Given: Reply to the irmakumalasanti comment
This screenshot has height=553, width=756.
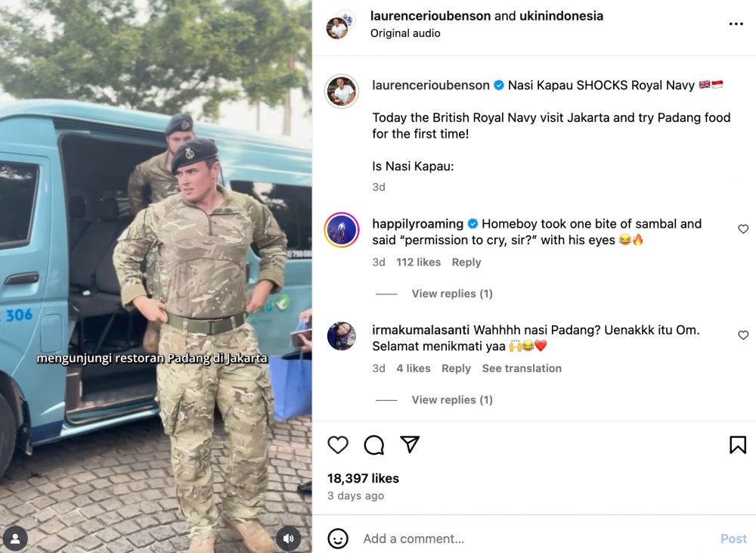Looking at the screenshot, I should coord(456,368).
